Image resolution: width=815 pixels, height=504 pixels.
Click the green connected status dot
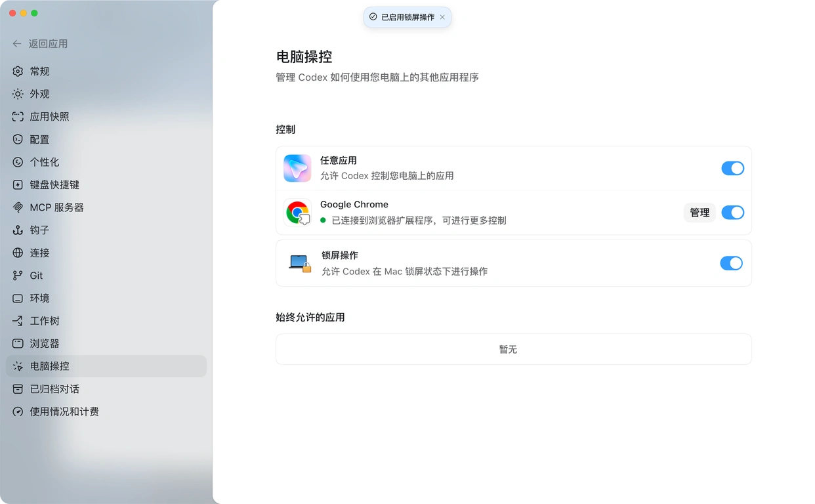(x=323, y=220)
